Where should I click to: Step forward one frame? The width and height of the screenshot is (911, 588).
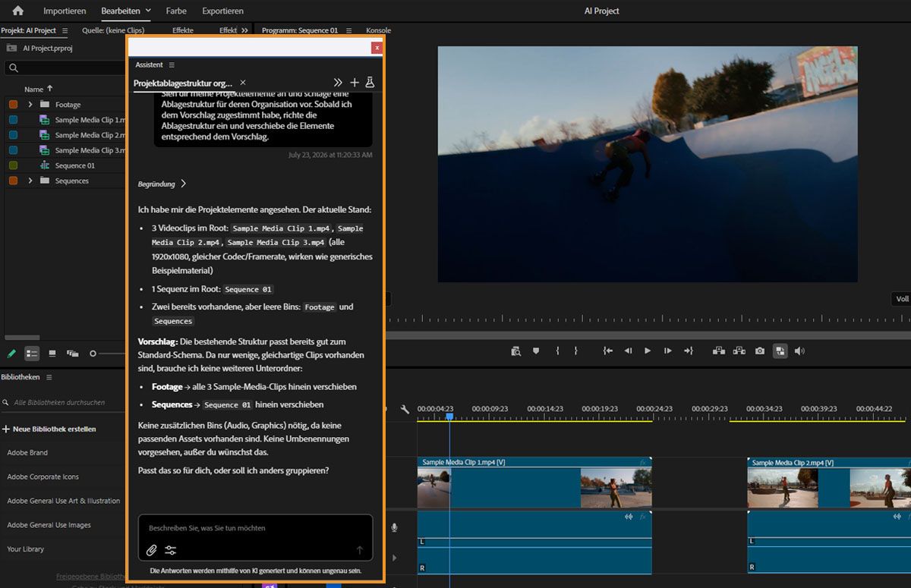pos(668,351)
